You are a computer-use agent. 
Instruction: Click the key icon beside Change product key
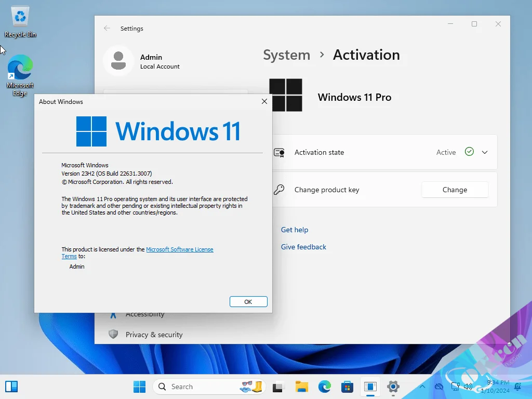pyautogui.click(x=279, y=190)
